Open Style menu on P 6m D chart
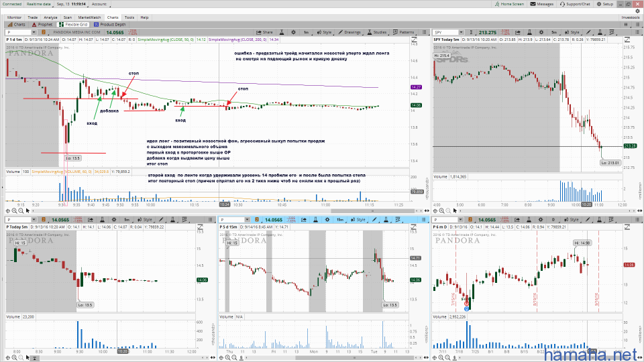The image size is (644, 362). pos(572,220)
